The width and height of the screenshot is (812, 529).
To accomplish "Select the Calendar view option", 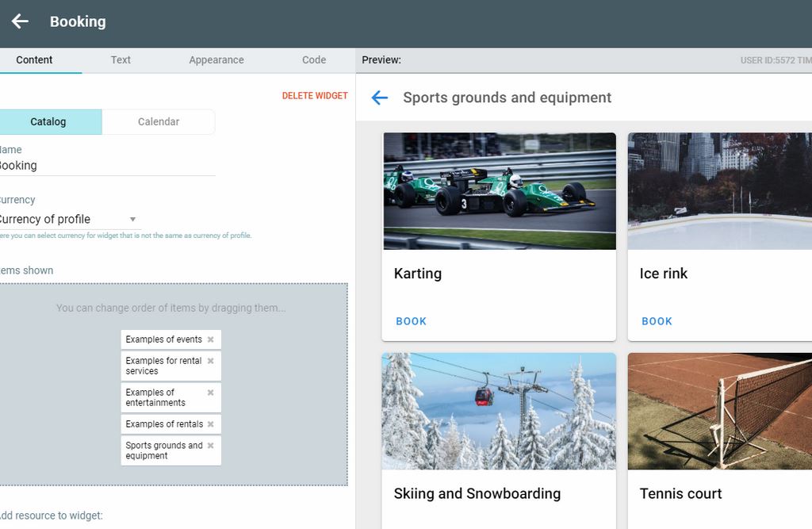I will (159, 122).
